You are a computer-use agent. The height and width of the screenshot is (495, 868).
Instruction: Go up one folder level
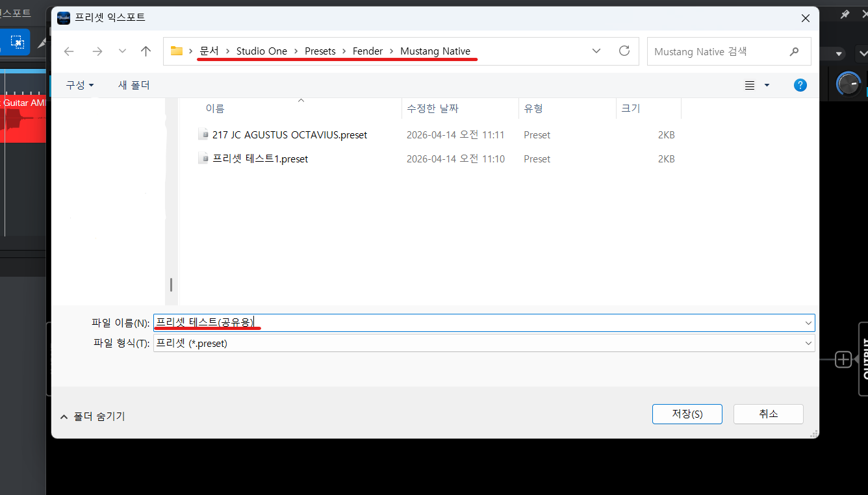click(146, 51)
